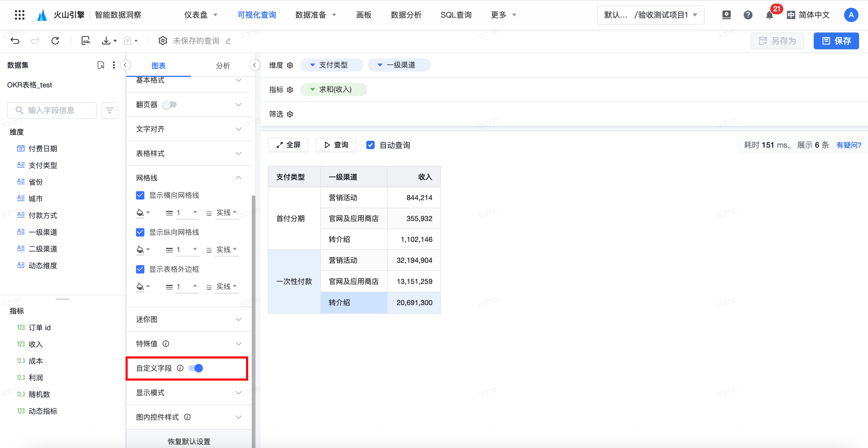Open vertical gridline color picker
The width and height of the screenshot is (868, 448).
pyautogui.click(x=143, y=250)
